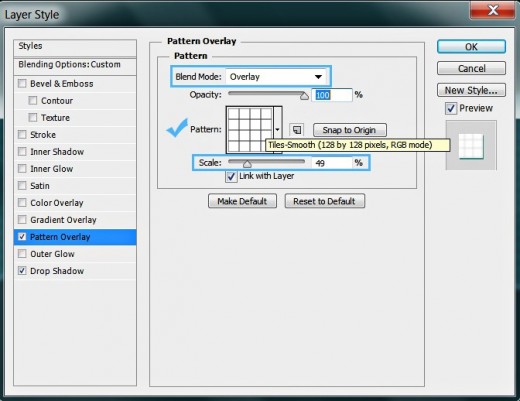This screenshot has height=401, width=520.
Task: Toggle the Link with Layer checkbox
Action: click(x=231, y=176)
